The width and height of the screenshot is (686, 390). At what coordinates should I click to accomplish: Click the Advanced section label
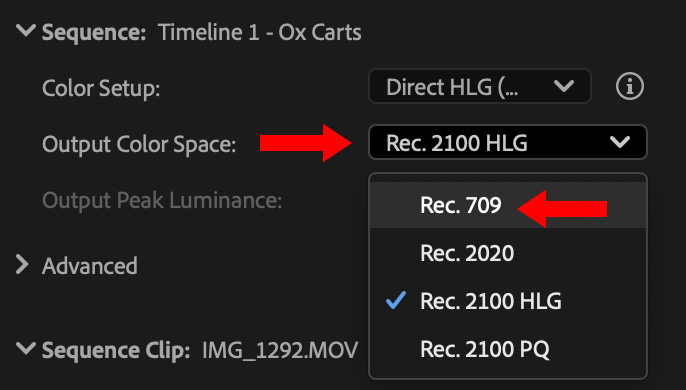click(x=90, y=266)
